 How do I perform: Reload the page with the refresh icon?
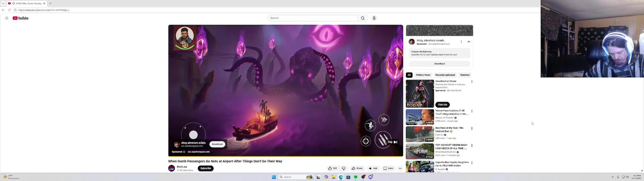click(9, 10)
